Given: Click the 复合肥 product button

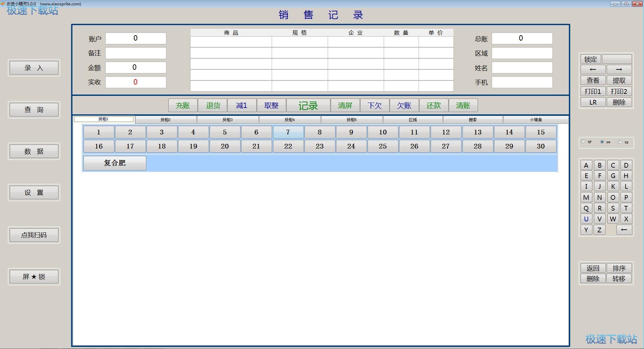Looking at the screenshot, I should point(115,163).
